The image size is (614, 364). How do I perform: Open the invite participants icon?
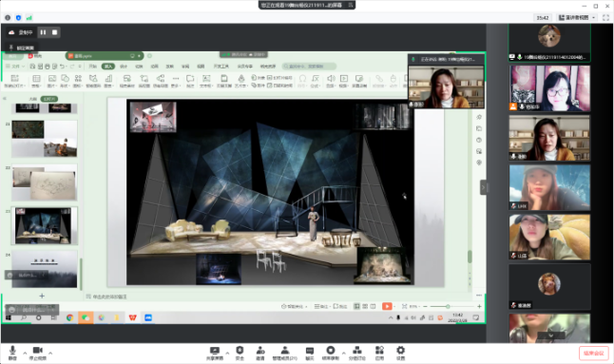pos(260,353)
